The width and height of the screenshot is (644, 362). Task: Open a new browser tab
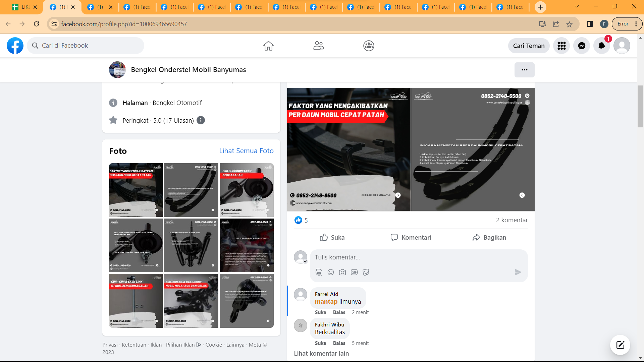540,7
